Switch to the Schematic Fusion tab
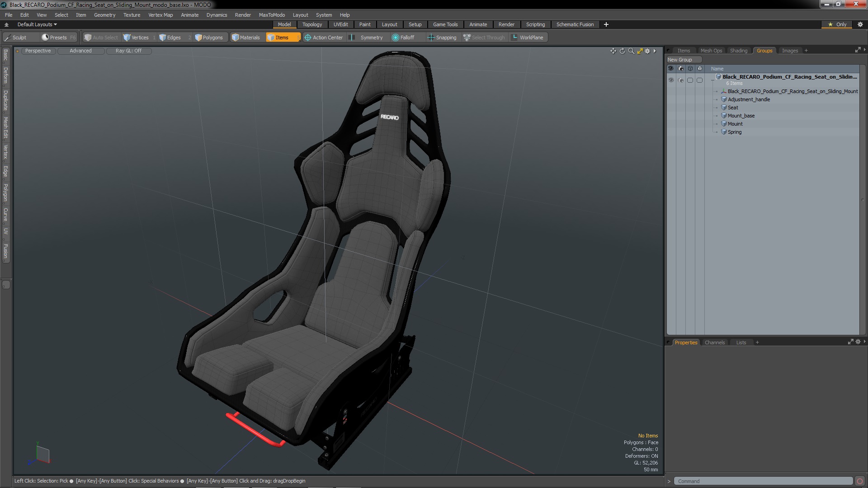Screen dimensions: 868x488 pyautogui.click(x=575, y=24)
